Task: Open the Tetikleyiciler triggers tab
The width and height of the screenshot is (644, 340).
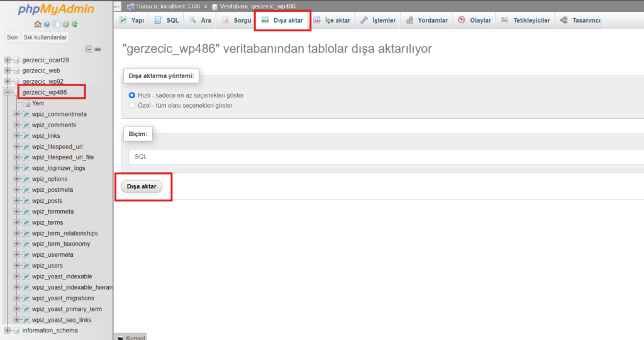Action: [525, 21]
